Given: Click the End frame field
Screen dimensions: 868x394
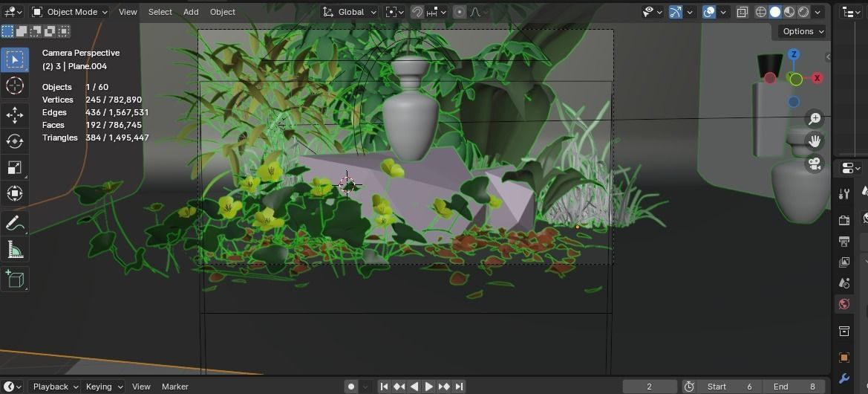Looking at the screenshot, I should 794,387.
